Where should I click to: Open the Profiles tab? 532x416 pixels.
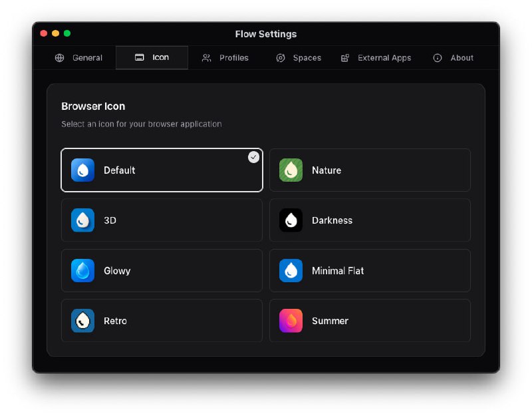tap(226, 58)
